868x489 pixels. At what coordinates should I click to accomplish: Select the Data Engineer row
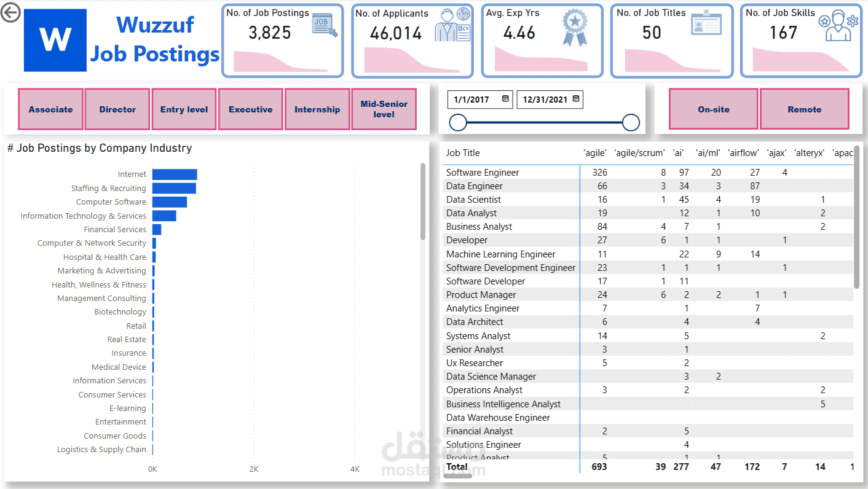click(648, 186)
